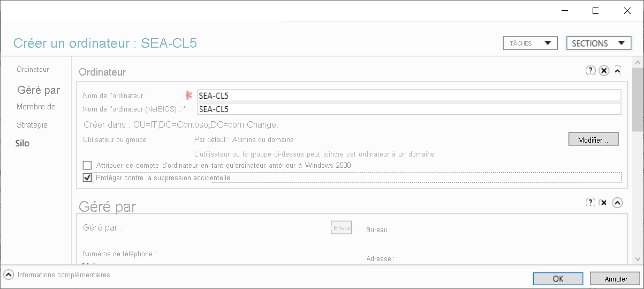Open the SECTIONS dropdown
This screenshot has width=644, height=289.
point(598,43)
